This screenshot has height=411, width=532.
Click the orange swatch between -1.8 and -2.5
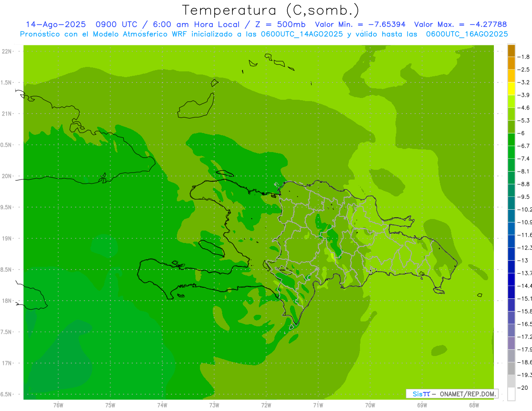coord(511,63)
